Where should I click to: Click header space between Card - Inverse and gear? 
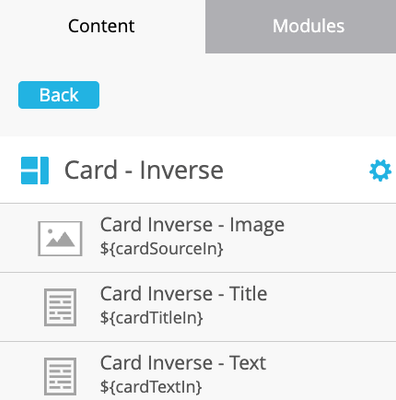(297, 170)
